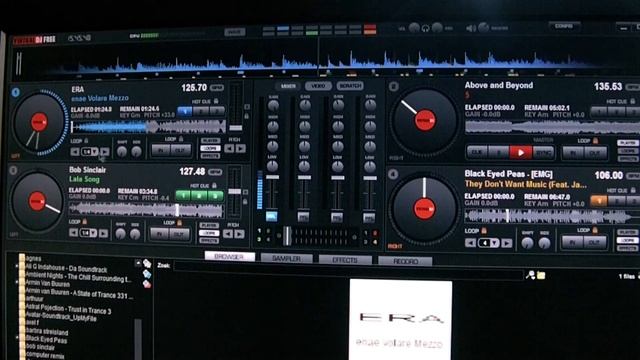Switch to the VIDEO panel tab
Image resolution: width=640 pixels, height=360 pixels.
tap(318, 86)
